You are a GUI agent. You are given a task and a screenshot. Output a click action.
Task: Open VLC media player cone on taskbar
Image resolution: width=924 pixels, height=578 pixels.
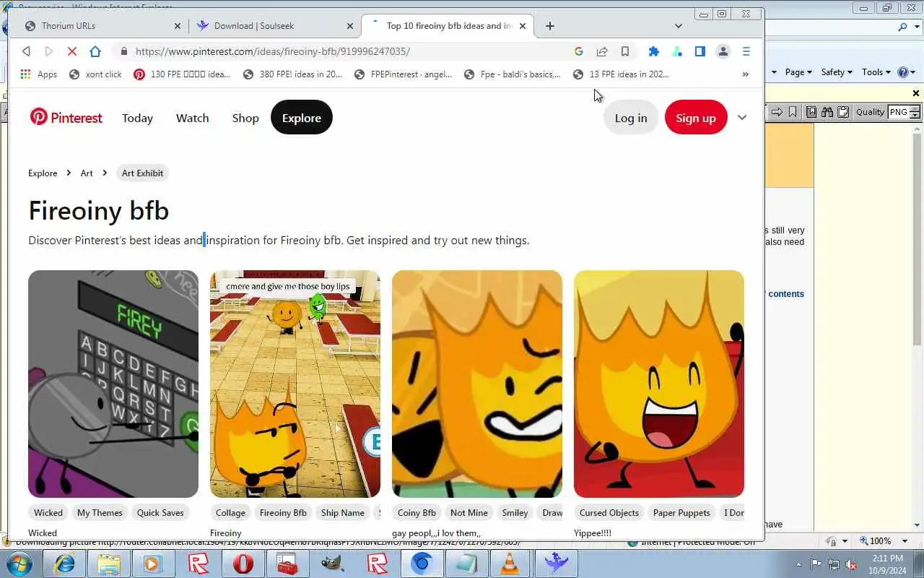point(510,564)
